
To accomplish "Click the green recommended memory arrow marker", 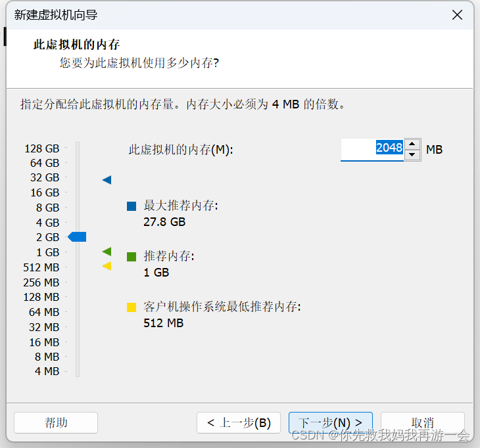I will tap(107, 252).
